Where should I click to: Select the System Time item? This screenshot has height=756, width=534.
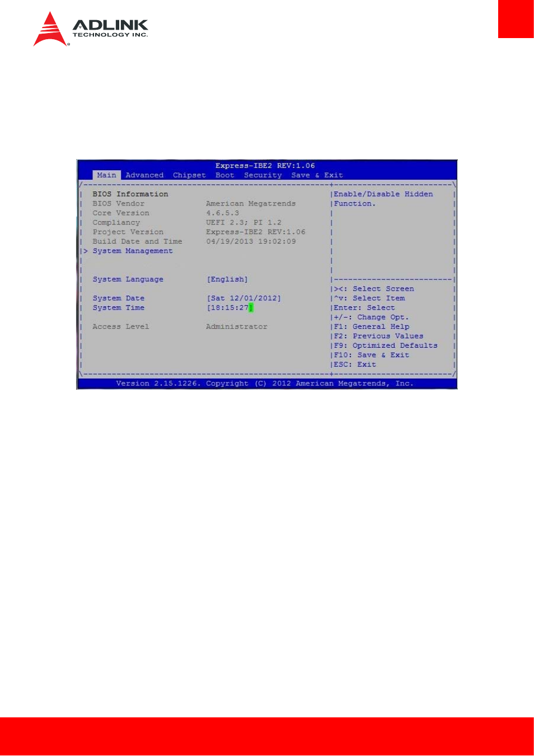119,308
